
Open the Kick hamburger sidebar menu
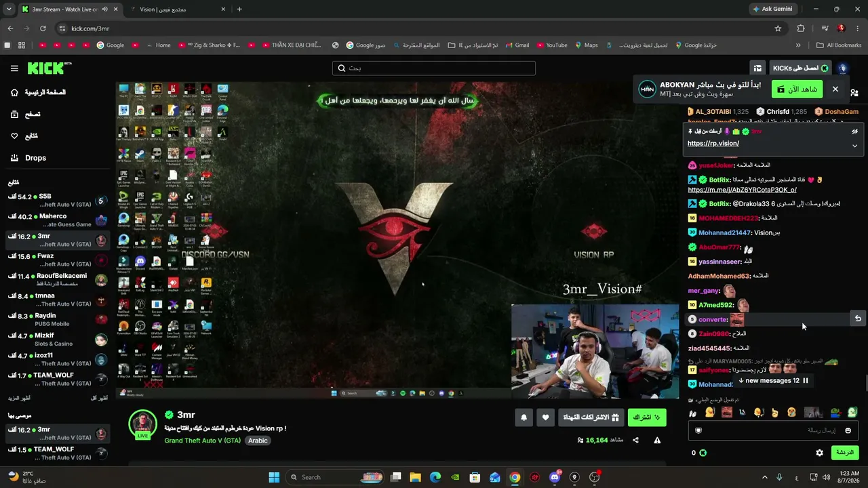click(14, 68)
